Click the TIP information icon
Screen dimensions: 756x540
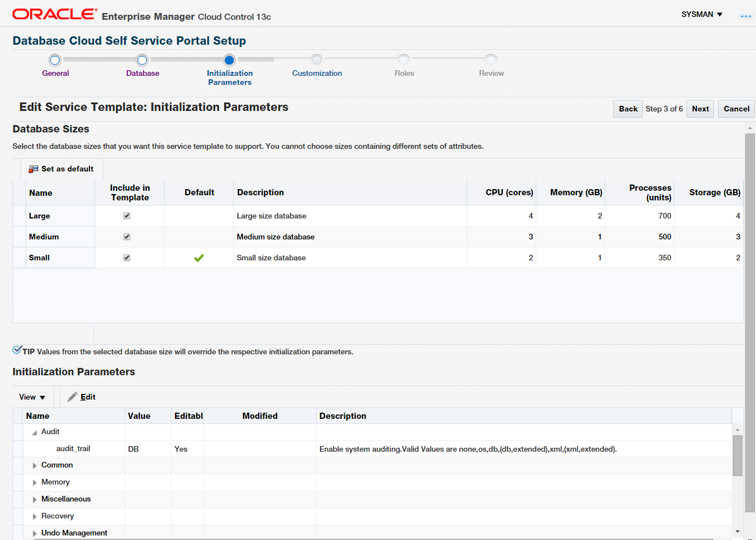point(17,350)
